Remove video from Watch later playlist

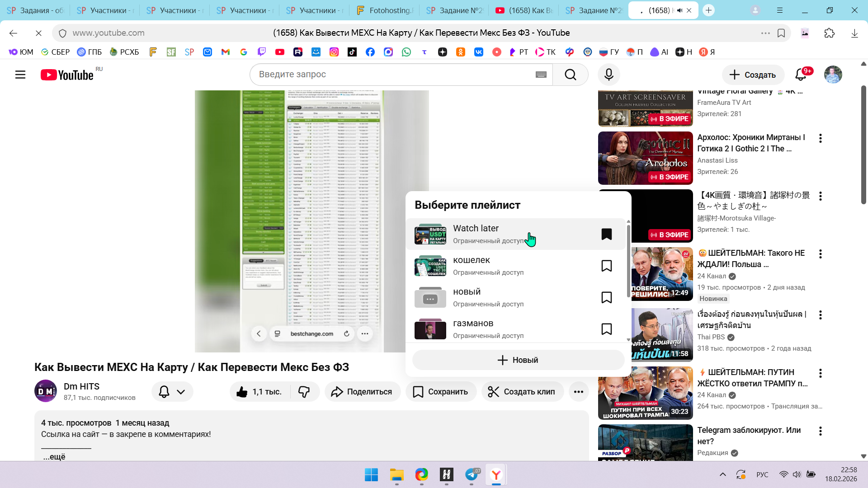(x=606, y=234)
